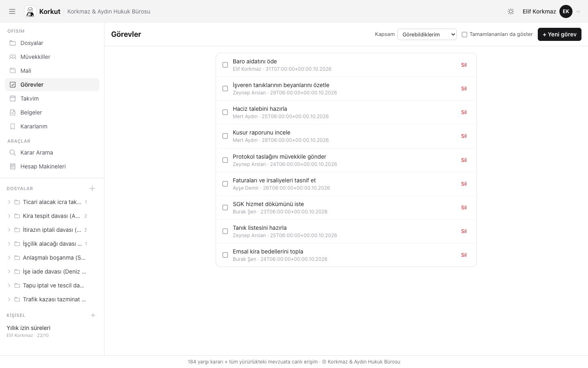Expand 'Ticari alacak icra tak...' folder
The width and height of the screenshot is (588, 368).
click(x=9, y=202)
